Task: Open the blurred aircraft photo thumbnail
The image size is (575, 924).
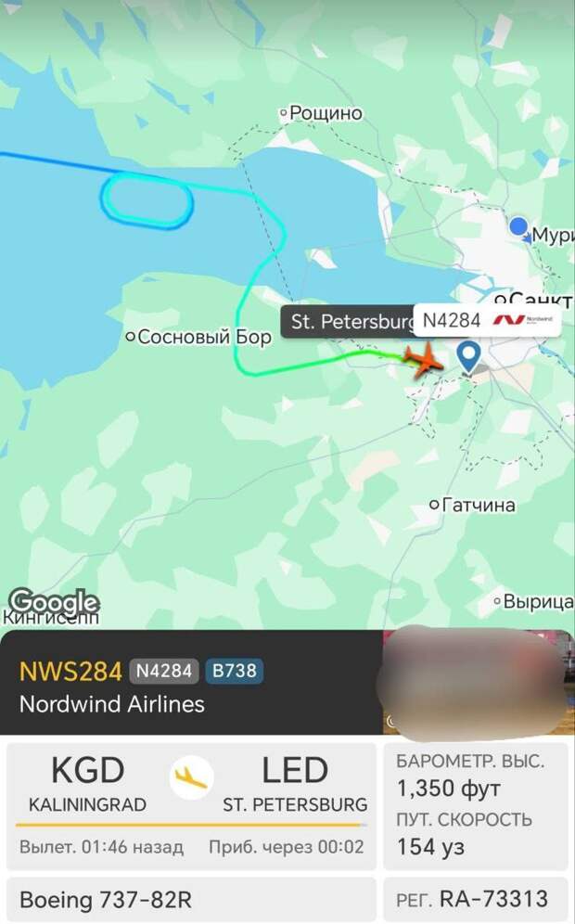Action: (476, 683)
